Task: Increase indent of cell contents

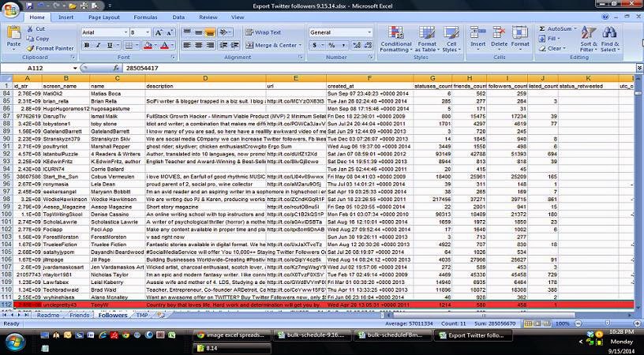Action: point(234,45)
